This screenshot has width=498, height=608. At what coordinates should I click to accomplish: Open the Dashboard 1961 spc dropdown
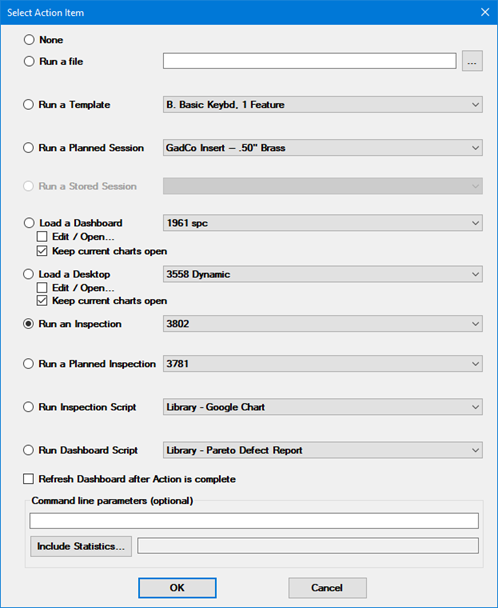[323, 223]
